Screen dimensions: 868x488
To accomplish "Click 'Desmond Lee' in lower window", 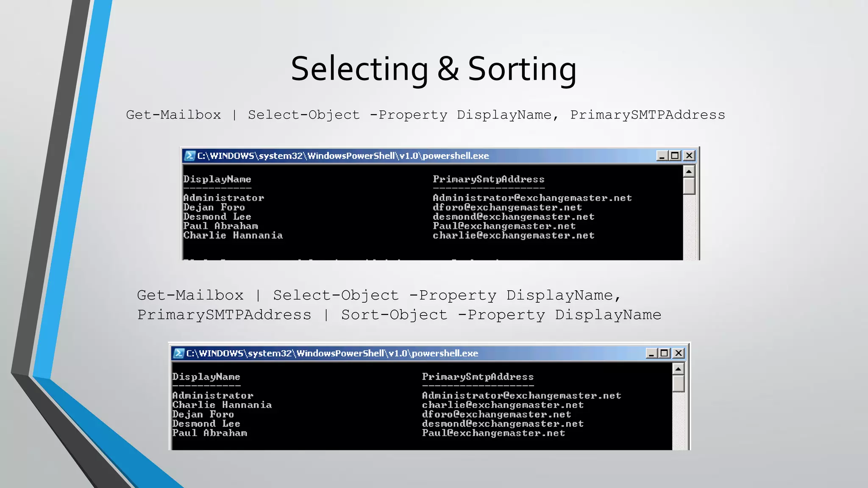I will [206, 424].
